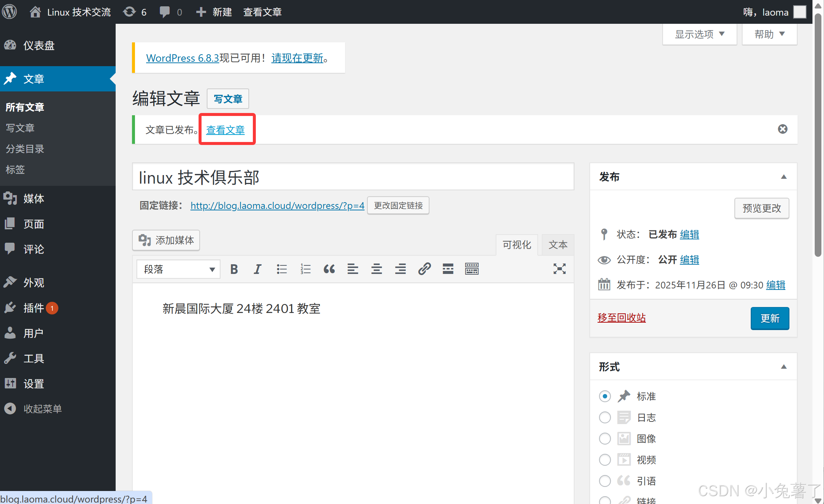
Task: Switch to the 文本 editor tab
Action: pos(558,245)
